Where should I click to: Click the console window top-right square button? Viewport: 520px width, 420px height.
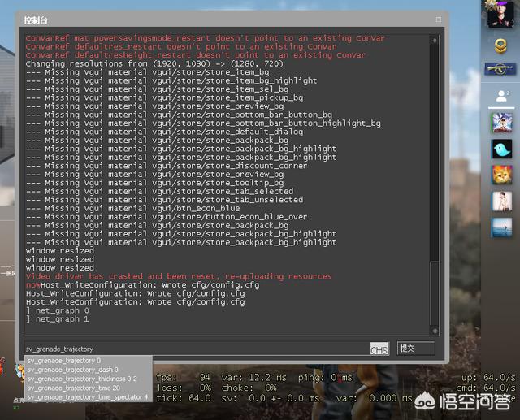[439, 19]
